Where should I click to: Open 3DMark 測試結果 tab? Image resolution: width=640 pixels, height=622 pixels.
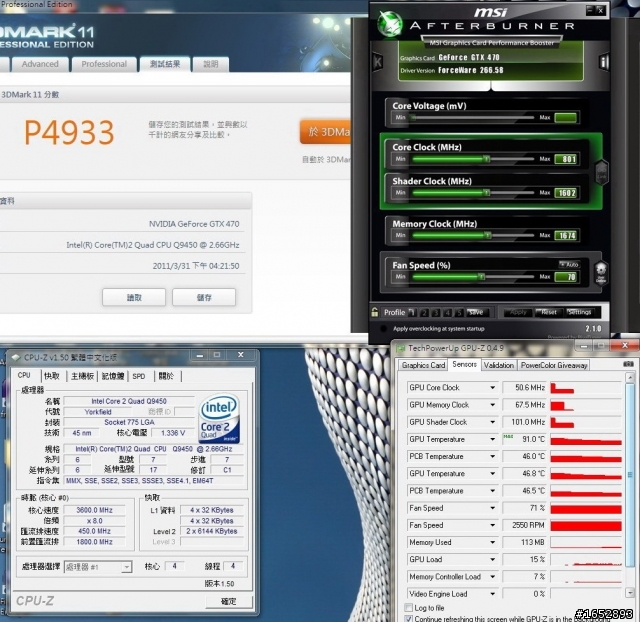coord(165,64)
